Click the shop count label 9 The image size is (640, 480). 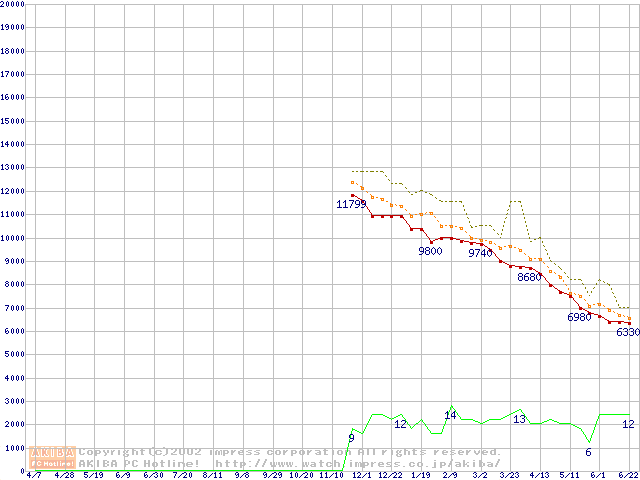351,438
